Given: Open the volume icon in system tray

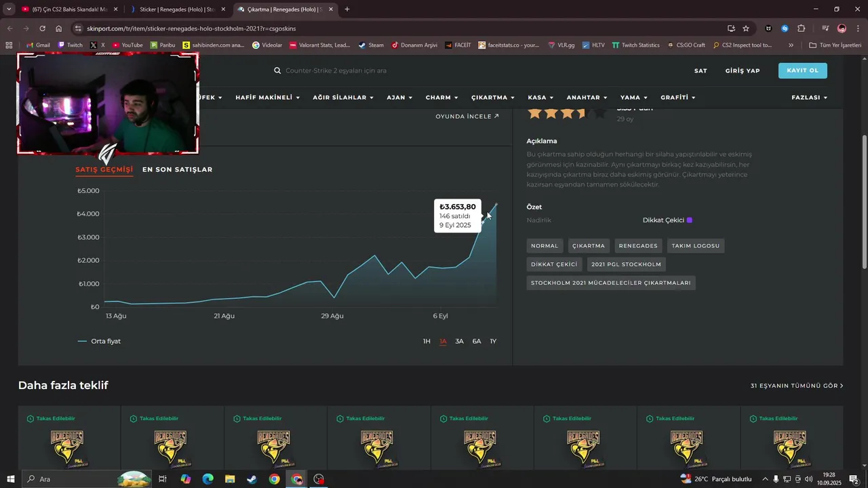Looking at the screenshot, I should [x=808, y=479].
